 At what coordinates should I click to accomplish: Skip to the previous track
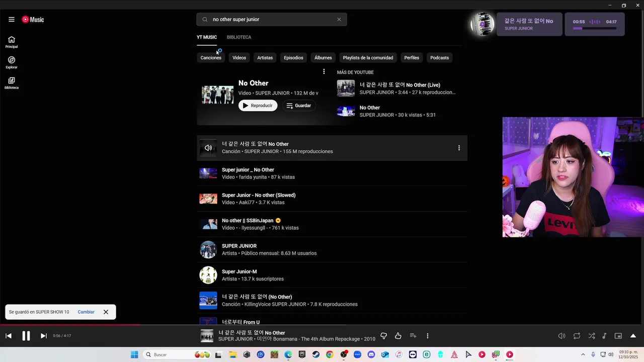pyautogui.click(x=9, y=336)
